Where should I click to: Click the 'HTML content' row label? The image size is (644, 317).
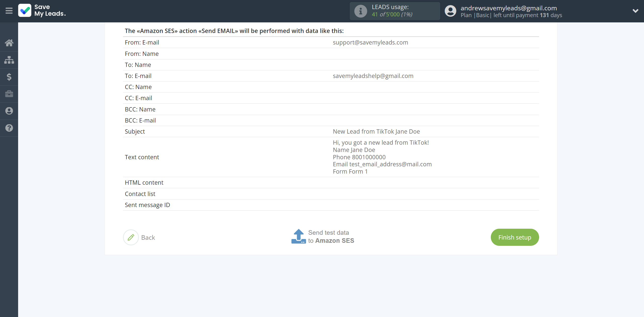[144, 183]
